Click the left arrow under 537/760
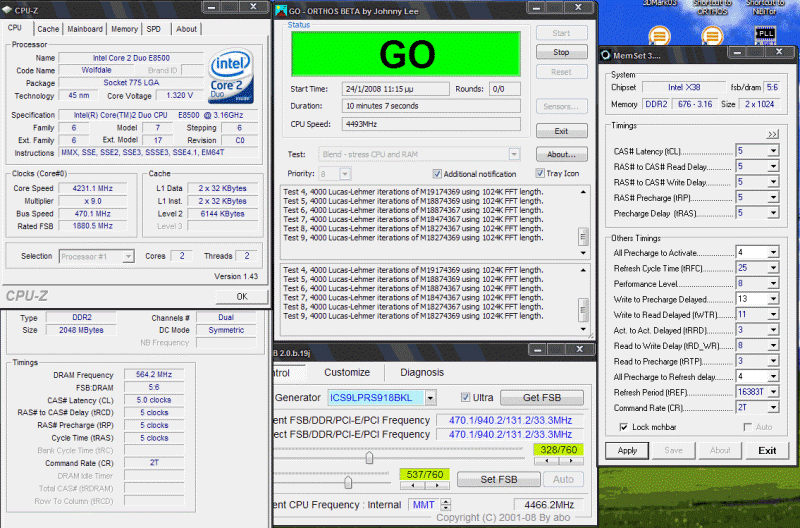 coord(412,486)
